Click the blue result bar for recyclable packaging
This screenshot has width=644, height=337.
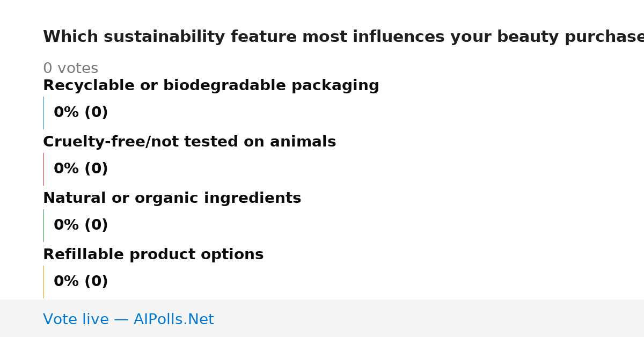point(43,113)
